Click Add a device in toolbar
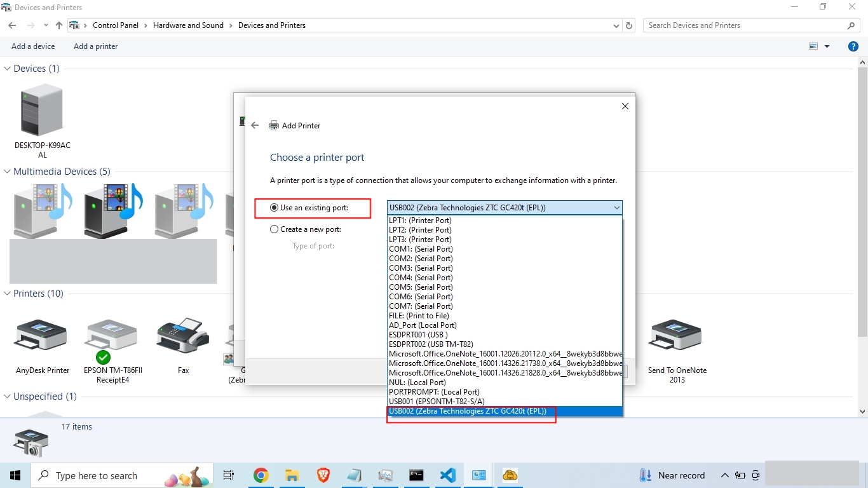 point(33,46)
